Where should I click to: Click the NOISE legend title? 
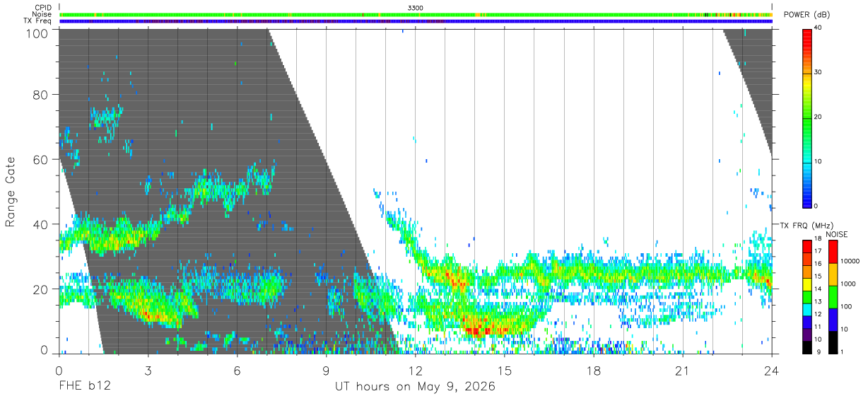(837, 234)
